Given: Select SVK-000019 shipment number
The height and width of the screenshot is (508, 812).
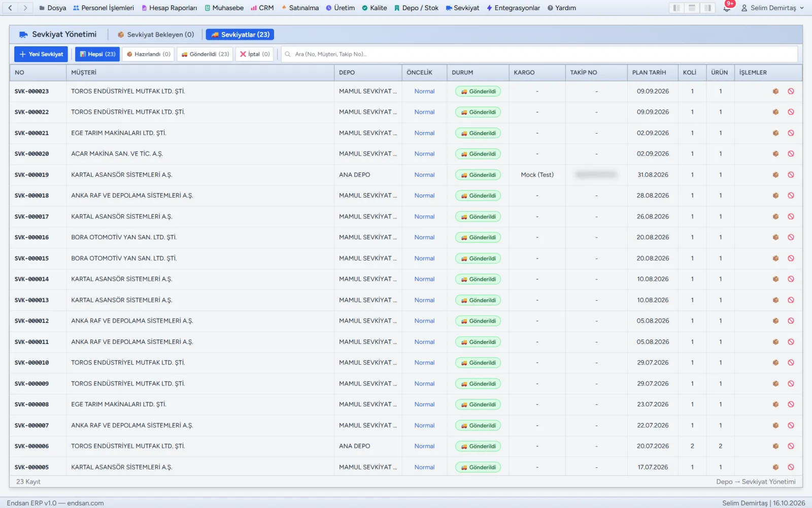Looking at the screenshot, I should (x=32, y=175).
